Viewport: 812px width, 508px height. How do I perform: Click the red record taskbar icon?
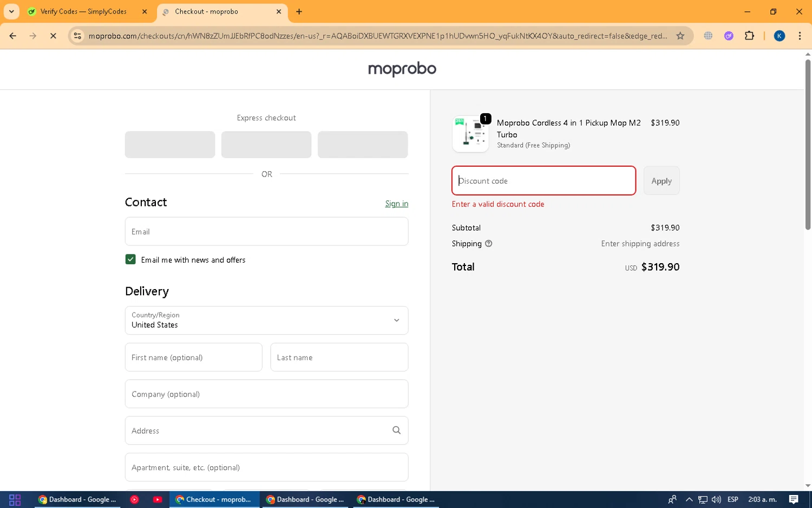pos(134,499)
